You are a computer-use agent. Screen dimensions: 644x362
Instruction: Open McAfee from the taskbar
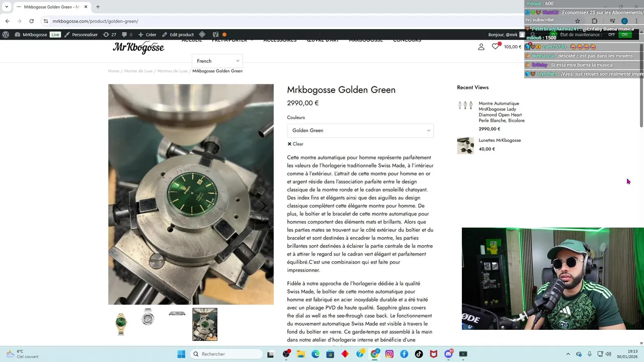(434, 354)
